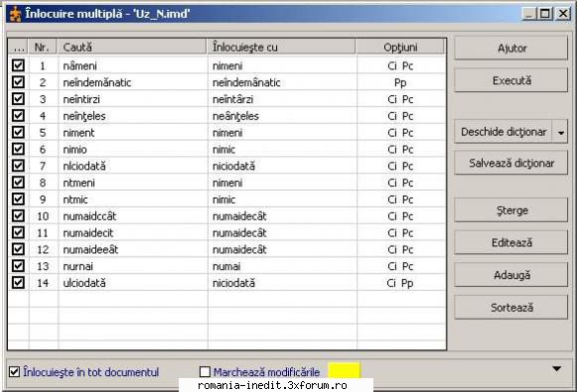Click the ... column header
Viewport: 577px width, 392px height.
pos(19,47)
